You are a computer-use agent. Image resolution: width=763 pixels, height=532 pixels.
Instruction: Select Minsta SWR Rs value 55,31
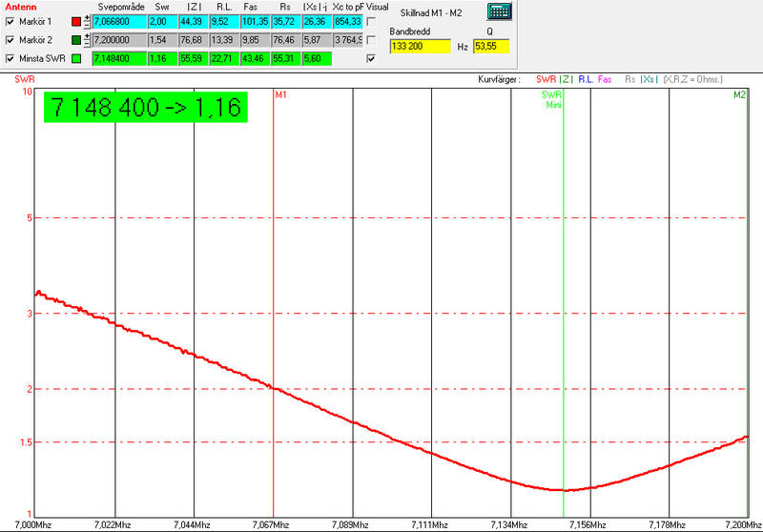coord(285,58)
